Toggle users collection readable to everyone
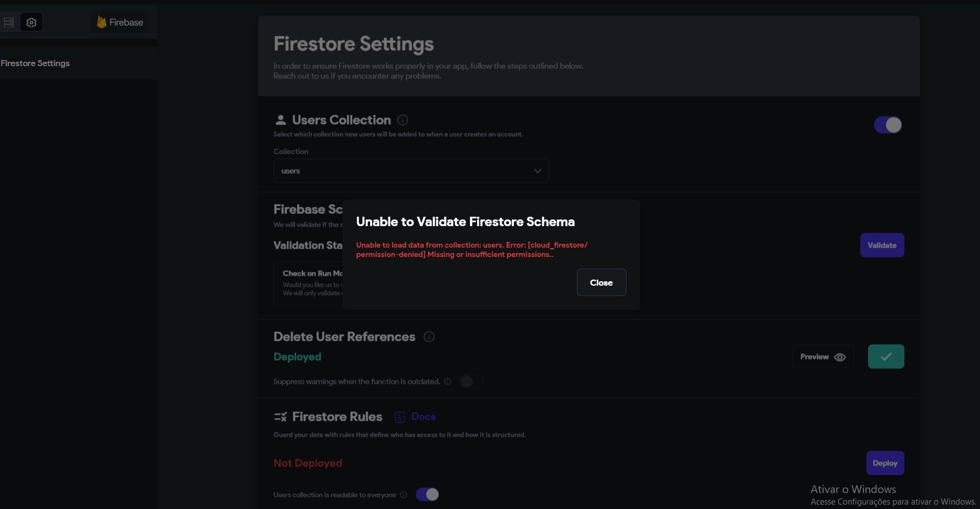980x509 pixels. tap(427, 495)
